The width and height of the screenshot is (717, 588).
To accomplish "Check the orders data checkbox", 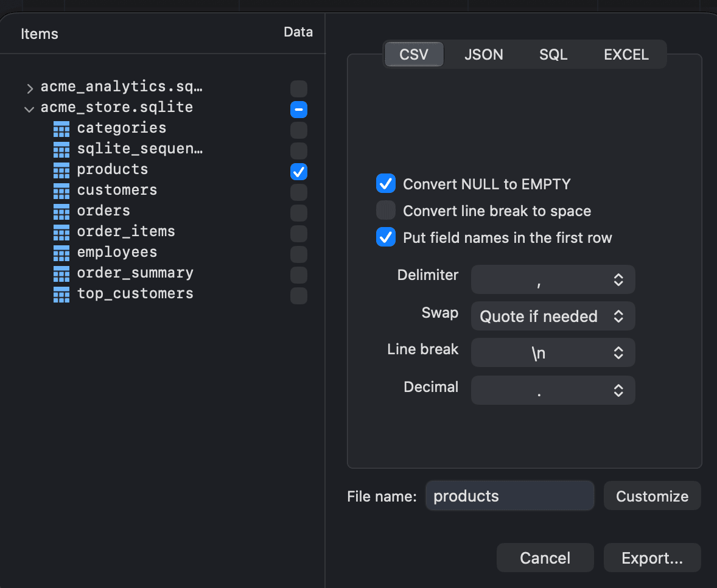I will 299,213.
